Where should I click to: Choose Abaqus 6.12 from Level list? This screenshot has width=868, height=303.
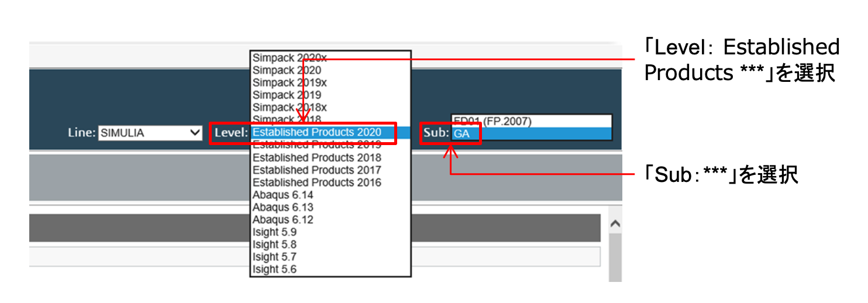coord(330,220)
